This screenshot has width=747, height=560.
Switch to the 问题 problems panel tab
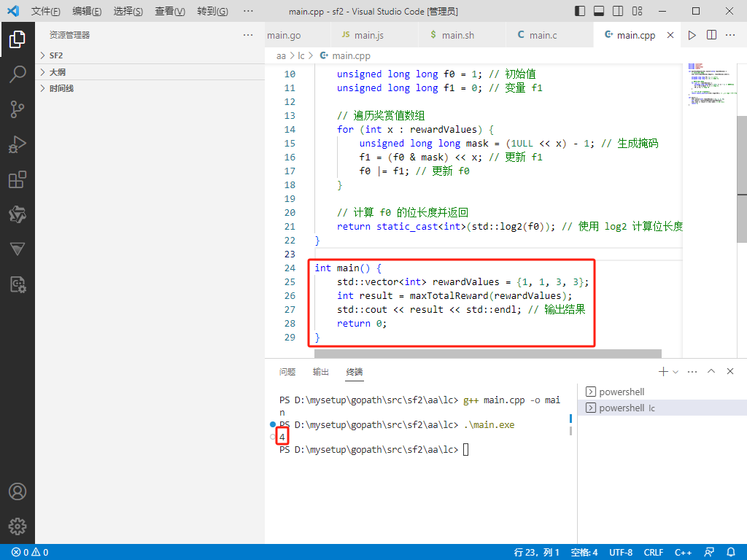(287, 372)
